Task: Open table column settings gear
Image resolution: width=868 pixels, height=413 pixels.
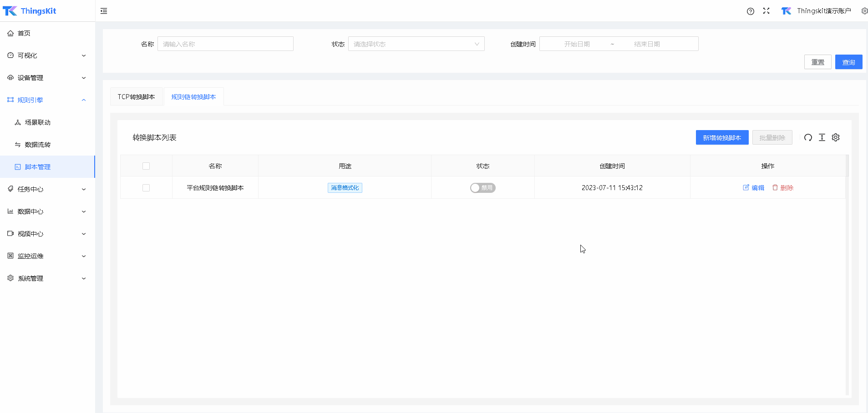Action: coord(836,137)
